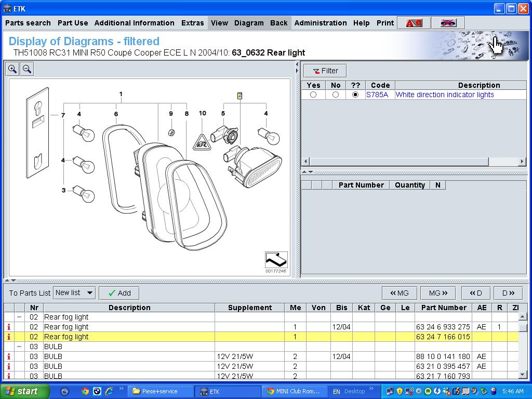
Task: Click the Add button
Action: [x=119, y=293]
